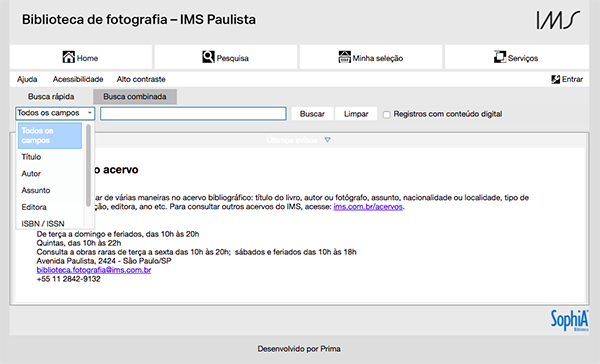Collapse Últimos avisos with triangle arrow
The image size is (600, 364).
[x=328, y=140]
